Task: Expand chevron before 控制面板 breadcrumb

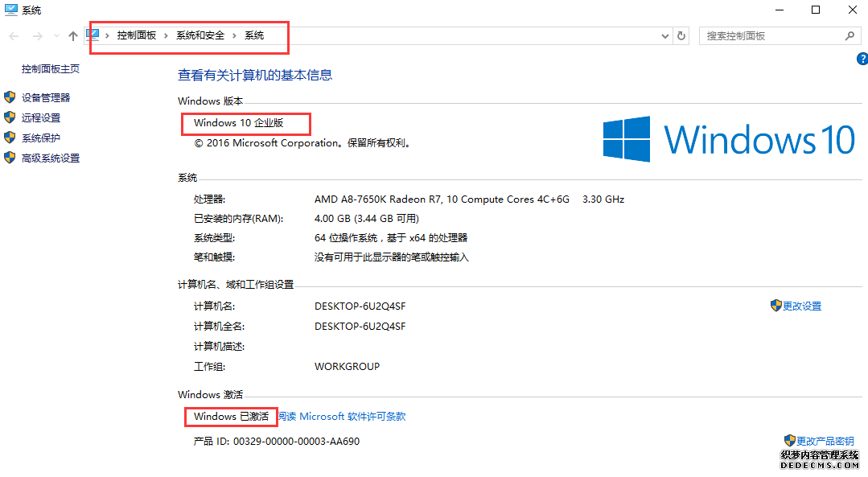Action: point(107,36)
